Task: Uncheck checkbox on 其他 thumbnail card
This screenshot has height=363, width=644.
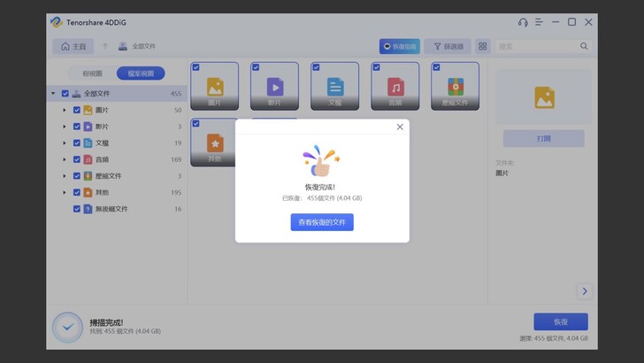Action: (195, 124)
